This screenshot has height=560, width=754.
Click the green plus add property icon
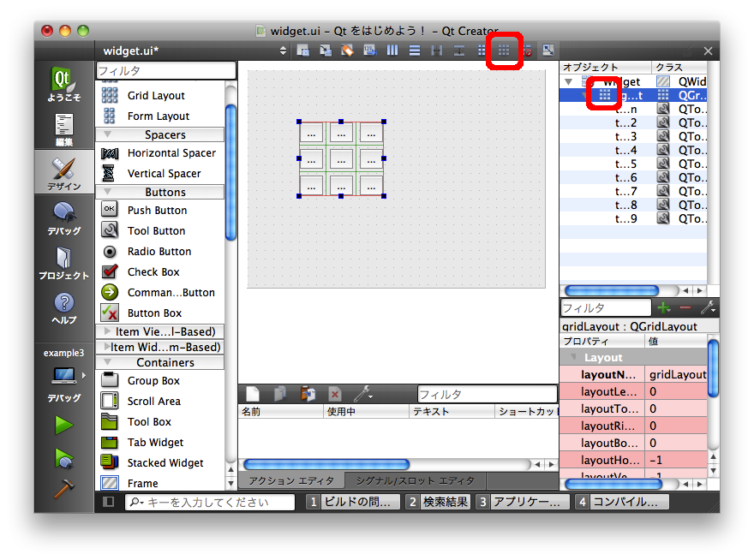663,307
